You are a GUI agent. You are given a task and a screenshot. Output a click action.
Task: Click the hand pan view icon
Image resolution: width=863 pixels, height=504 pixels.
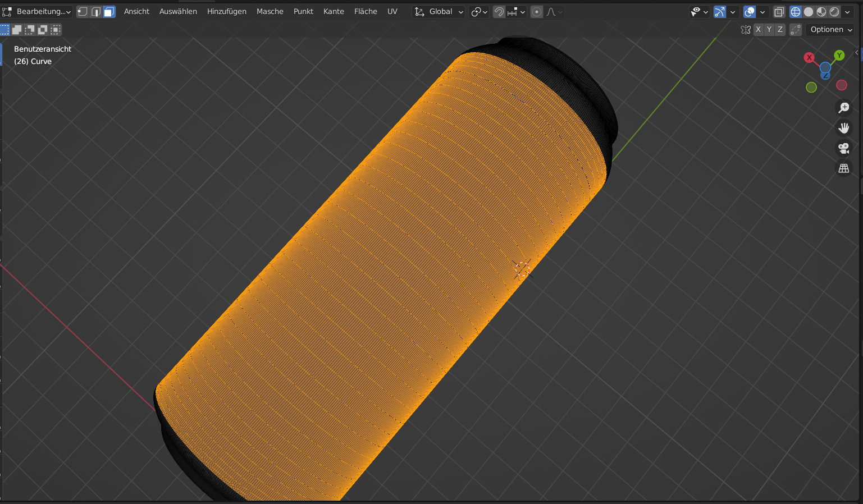pos(843,128)
